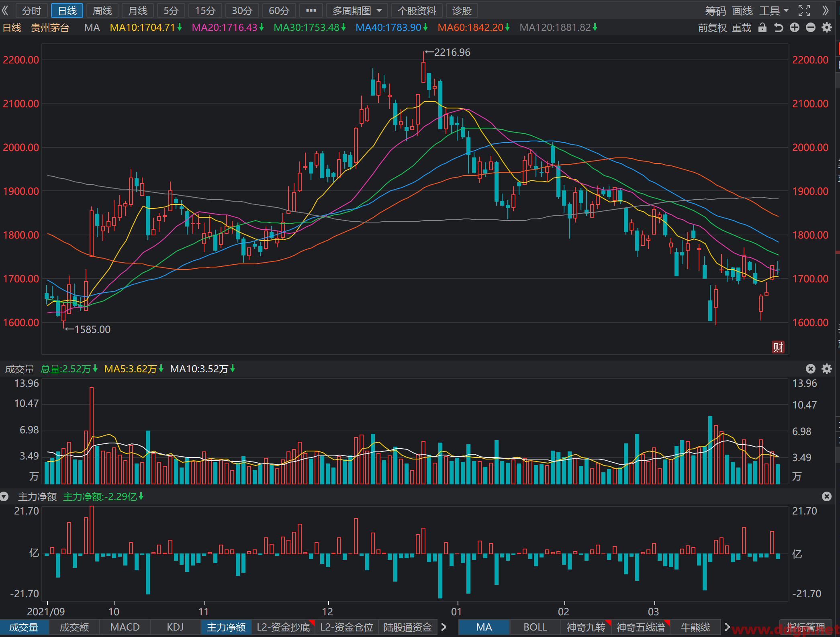Expand the 主力净额 indicator dropdown triangle
Image resolution: width=840 pixels, height=637 pixels.
pyautogui.click(x=4, y=497)
